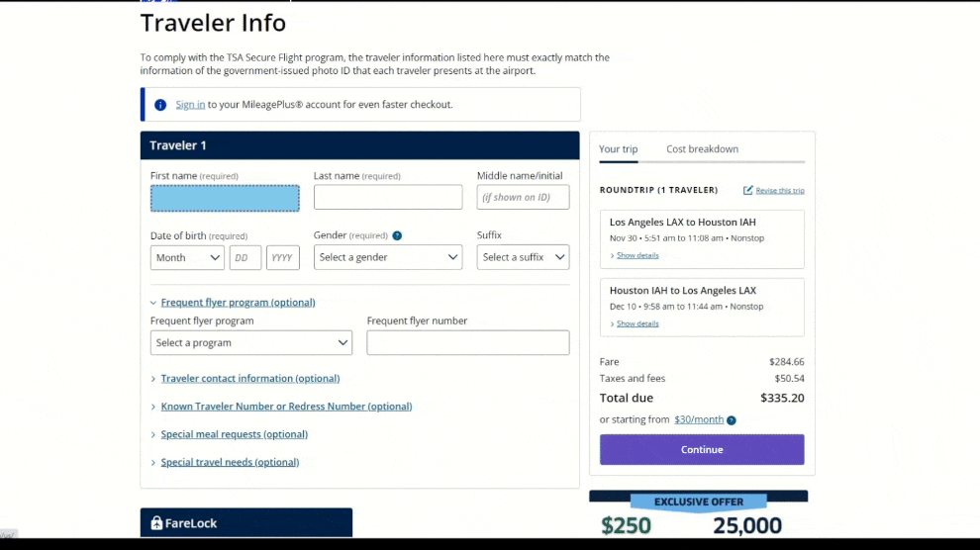Switch to the Cost breakdown tab

(x=702, y=149)
